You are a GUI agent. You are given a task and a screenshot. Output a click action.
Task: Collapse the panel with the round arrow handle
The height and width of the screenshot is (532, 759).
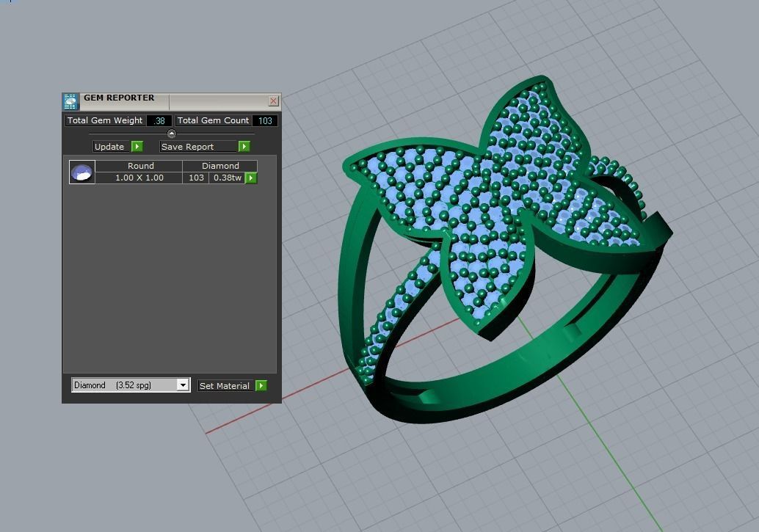pos(171,134)
